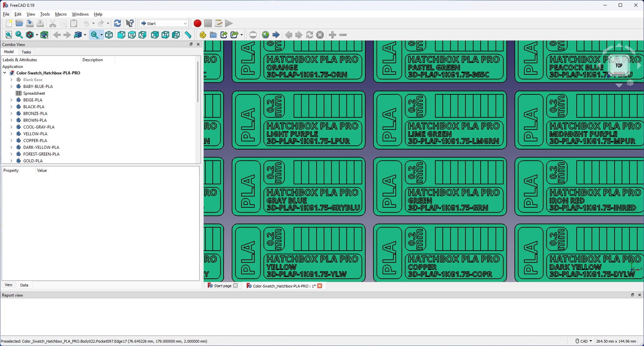Open the make sub-link dropdown arrow

(241, 35)
